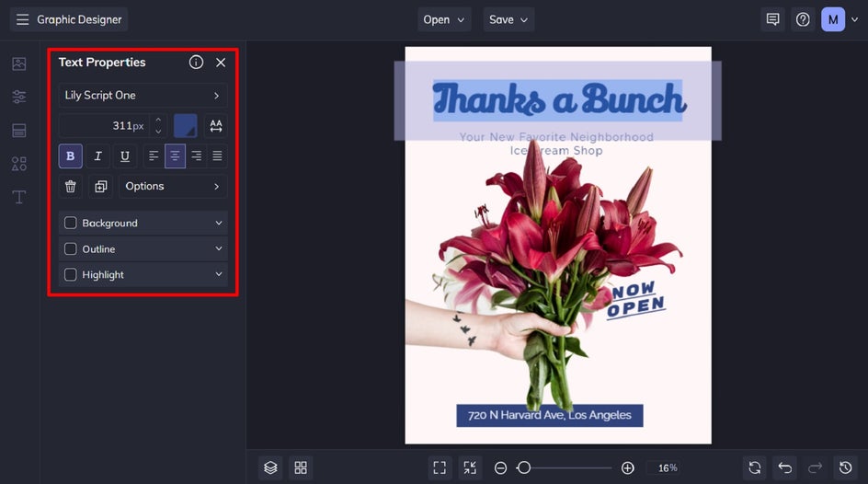Delete text with the trash icon

point(70,187)
